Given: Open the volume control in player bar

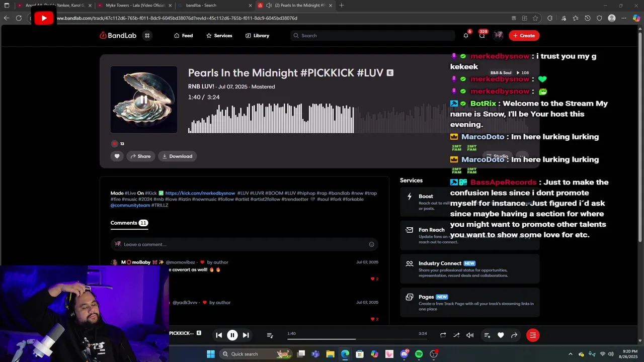Looking at the screenshot, I should 470,335.
